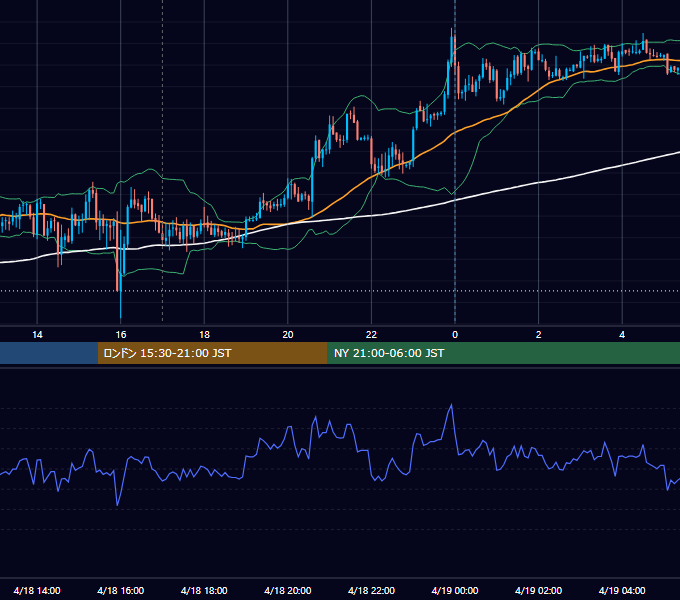
Task: Click hour label 16 on price chart axis
Action: tap(121, 334)
